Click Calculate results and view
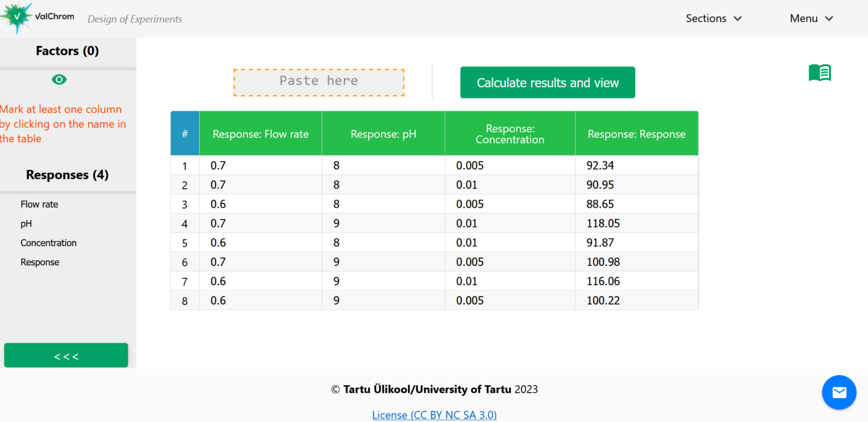 click(547, 82)
